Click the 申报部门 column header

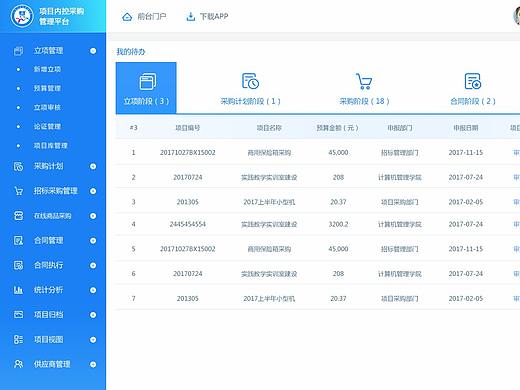click(400, 128)
